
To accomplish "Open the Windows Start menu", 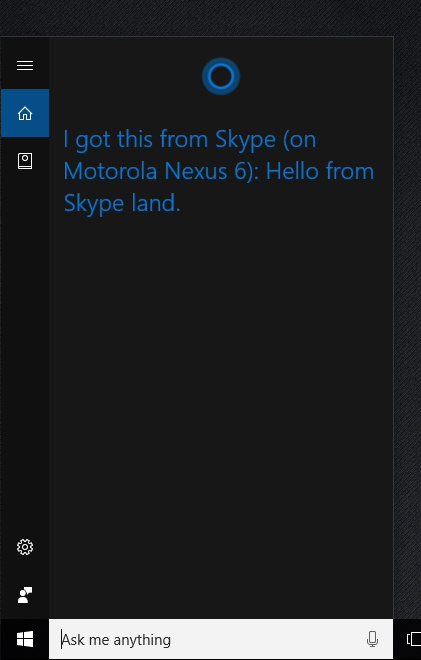I will point(25,639).
